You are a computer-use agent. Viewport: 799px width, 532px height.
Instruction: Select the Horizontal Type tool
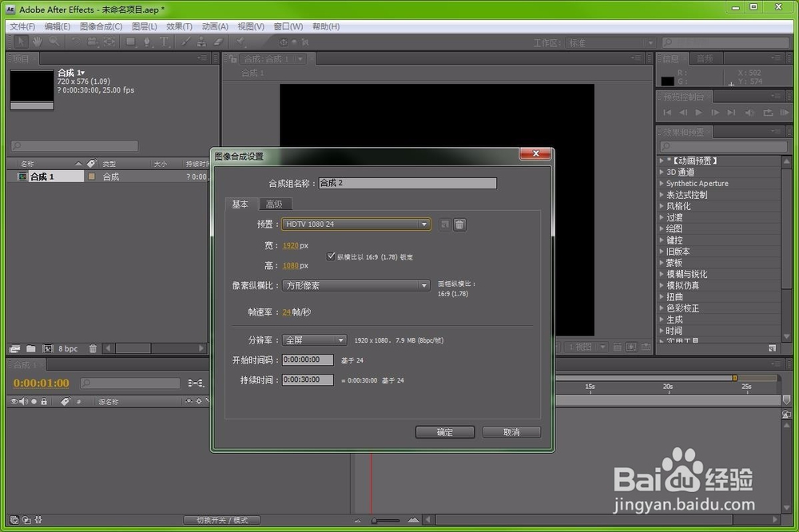point(164,42)
